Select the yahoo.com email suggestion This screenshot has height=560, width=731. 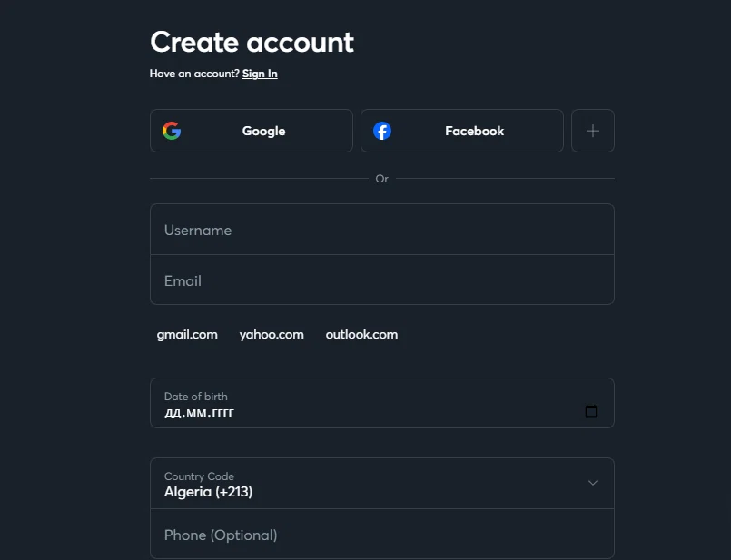click(272, 335)
